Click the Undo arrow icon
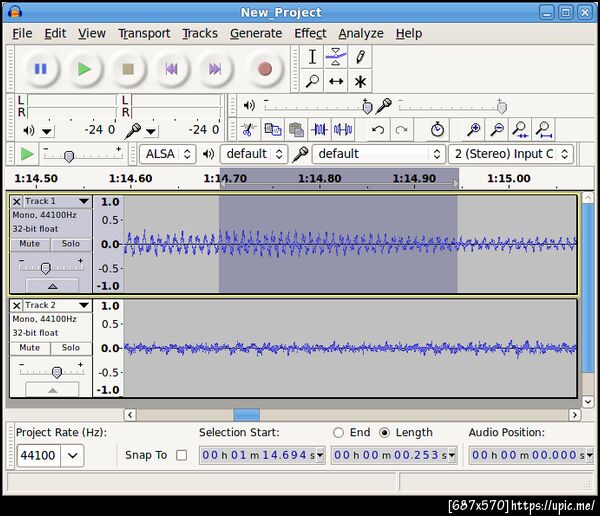Screen dimensions: 600x516 pos(377,130)
